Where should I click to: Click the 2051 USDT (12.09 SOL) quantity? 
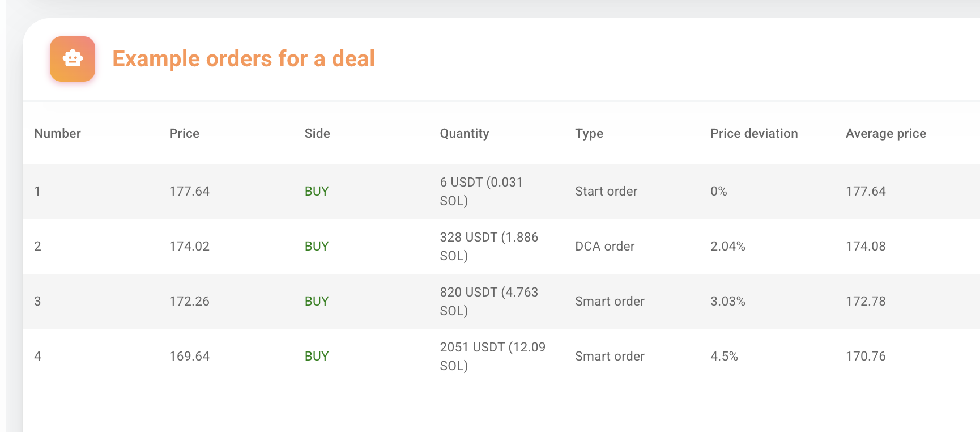(x=492, y=357)
